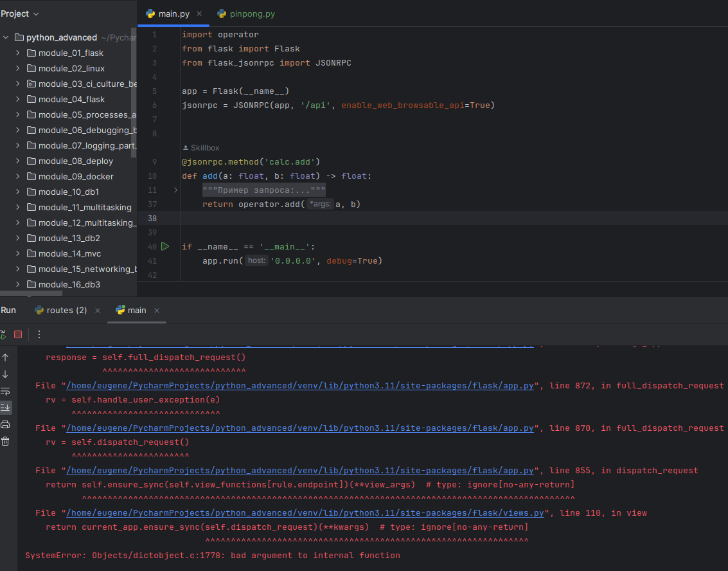The height and width of the screenshot is (571, 728).
Task: Expand the module_08_deploy folder
Action: [17, 161]
